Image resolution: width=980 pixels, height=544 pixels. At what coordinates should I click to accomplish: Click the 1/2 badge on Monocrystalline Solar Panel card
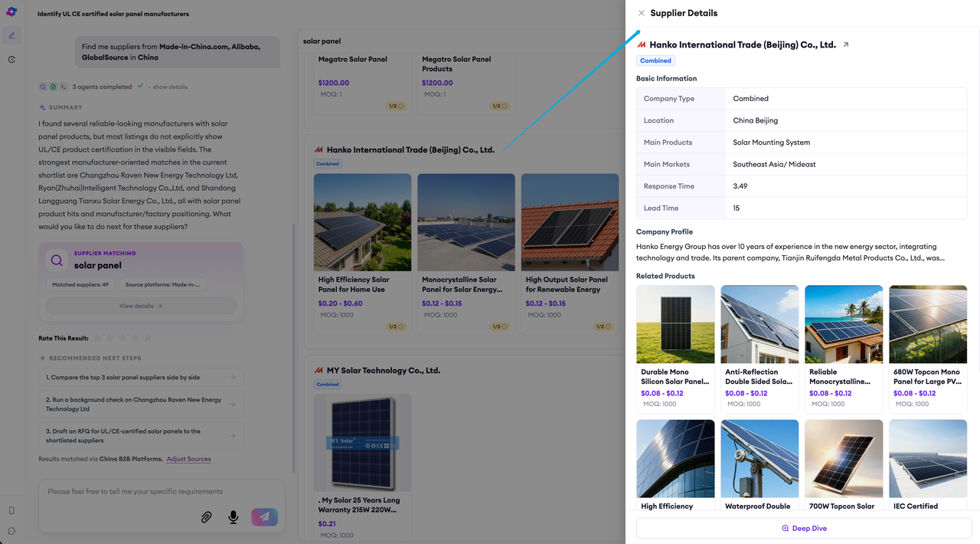[500, 326]
